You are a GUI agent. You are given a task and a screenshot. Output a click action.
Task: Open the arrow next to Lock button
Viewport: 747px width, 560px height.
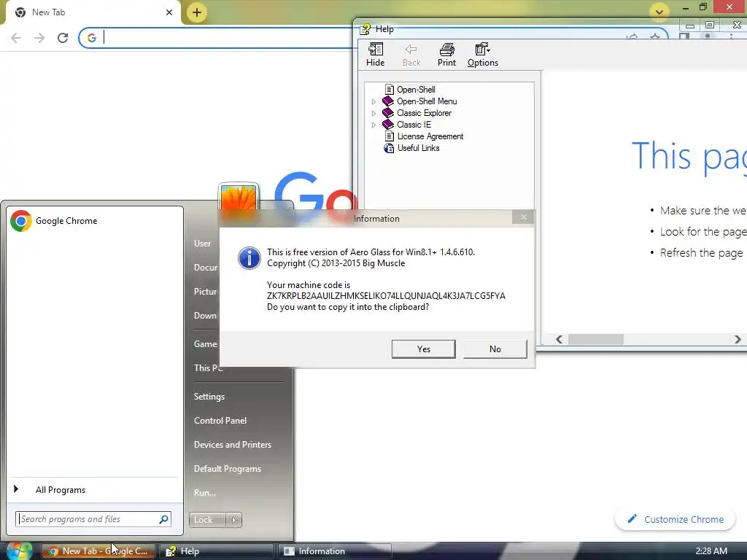click(234, 519)
